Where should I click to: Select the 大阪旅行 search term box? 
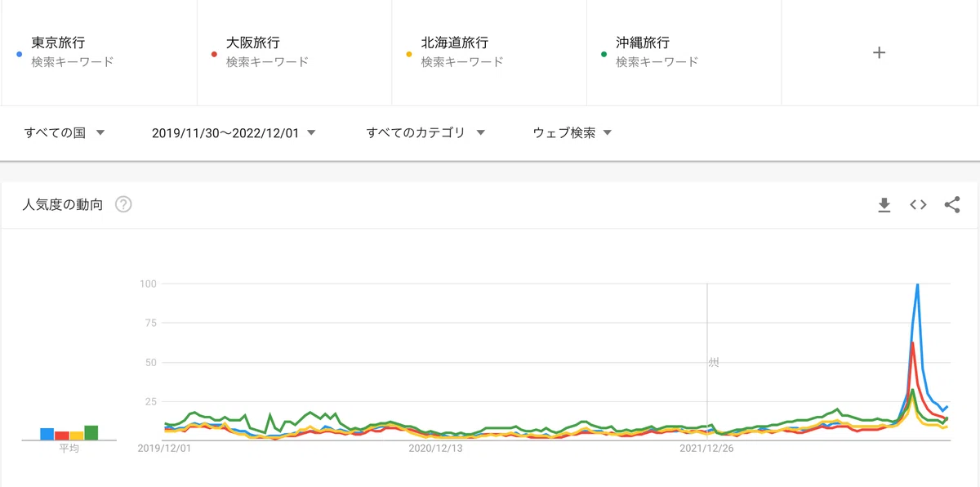point(294,52)
